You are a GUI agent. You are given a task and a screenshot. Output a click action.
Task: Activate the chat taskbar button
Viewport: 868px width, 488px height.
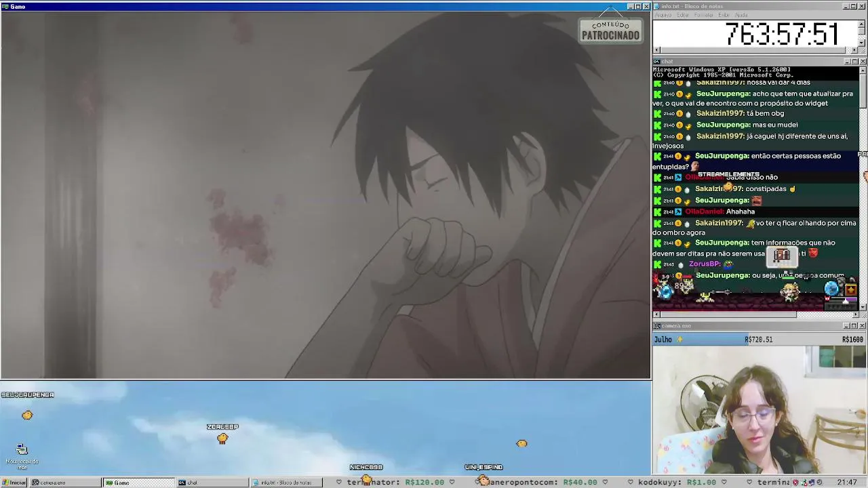tap(212, 483)
